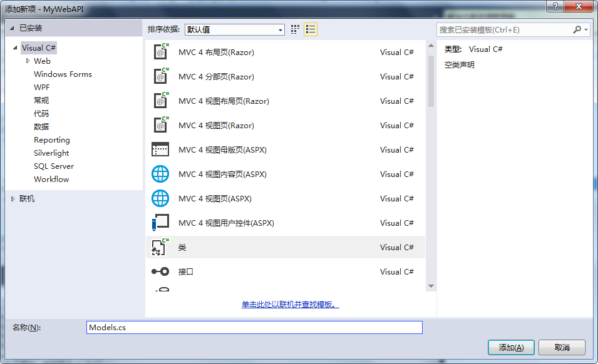Close the 添加新项 dialog
The height and width of the screenshot is (364, 598).
pyautogui.click(x=579, y=6)
